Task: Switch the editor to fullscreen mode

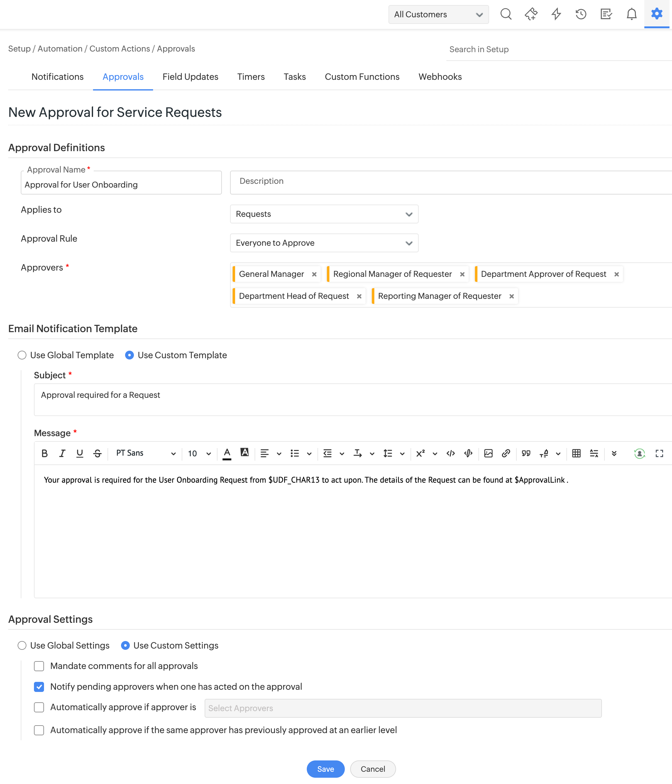Action: pos(659,453)
